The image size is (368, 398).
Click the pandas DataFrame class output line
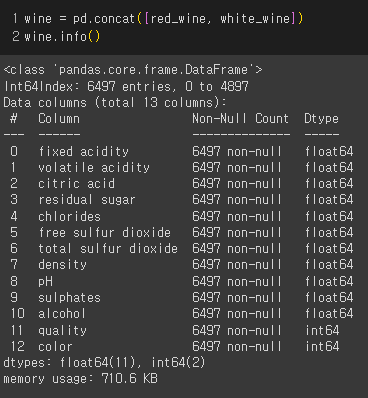pyautogui.click(x=133, y=70)
